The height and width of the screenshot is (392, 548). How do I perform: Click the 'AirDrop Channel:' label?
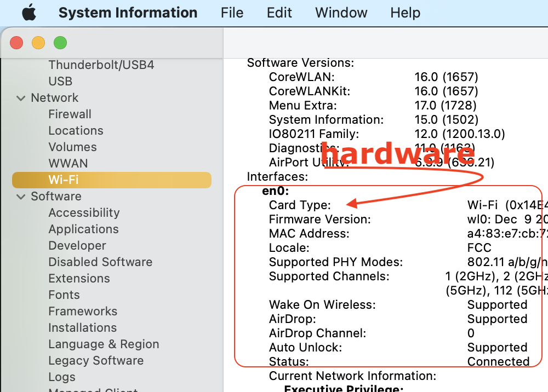318,333
